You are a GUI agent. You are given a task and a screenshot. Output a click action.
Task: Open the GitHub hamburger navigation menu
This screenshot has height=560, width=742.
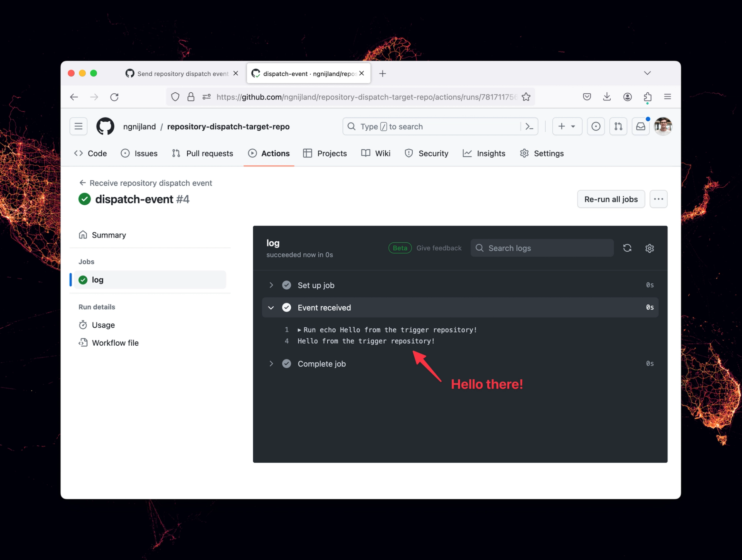(78, 126)
